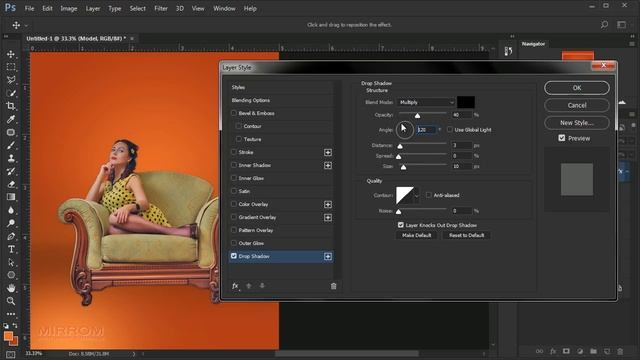
Task: Add another Drop Shadow with plus button
Action: (328, 256)
